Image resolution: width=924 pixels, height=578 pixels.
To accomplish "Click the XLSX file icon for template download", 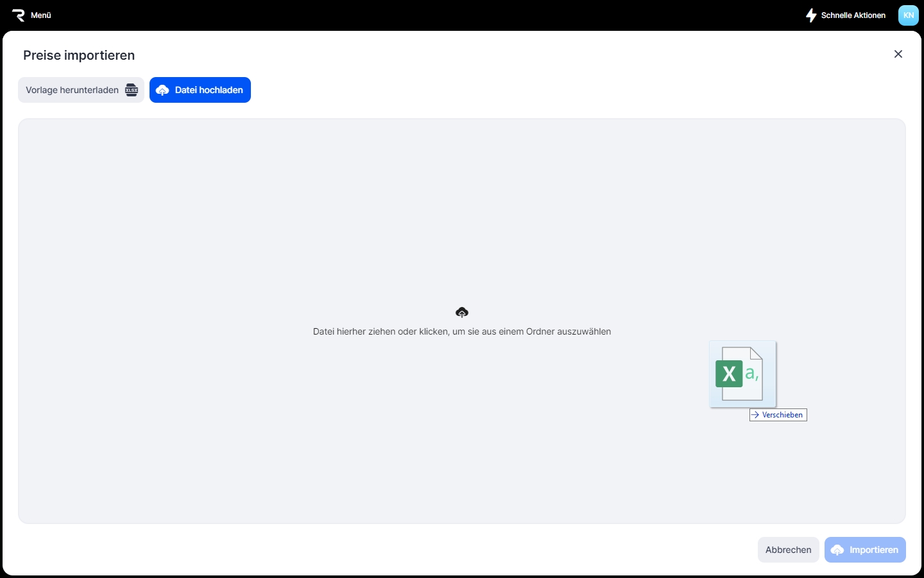I will (x=132, y=90).
